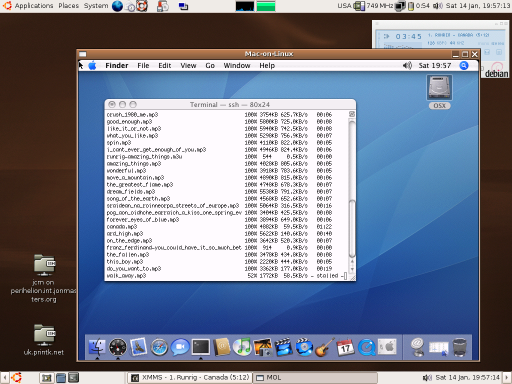
Task: Launch QuickTime Player from dock
Action: (x=366, y=347)
